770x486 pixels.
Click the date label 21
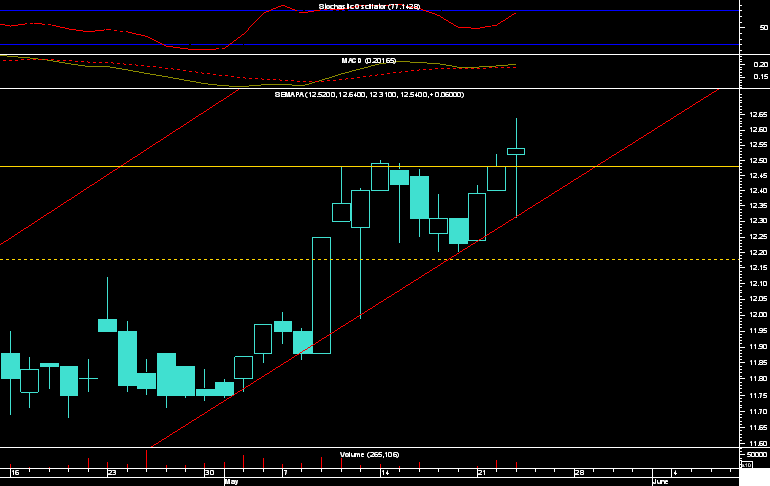pos(482,473)
